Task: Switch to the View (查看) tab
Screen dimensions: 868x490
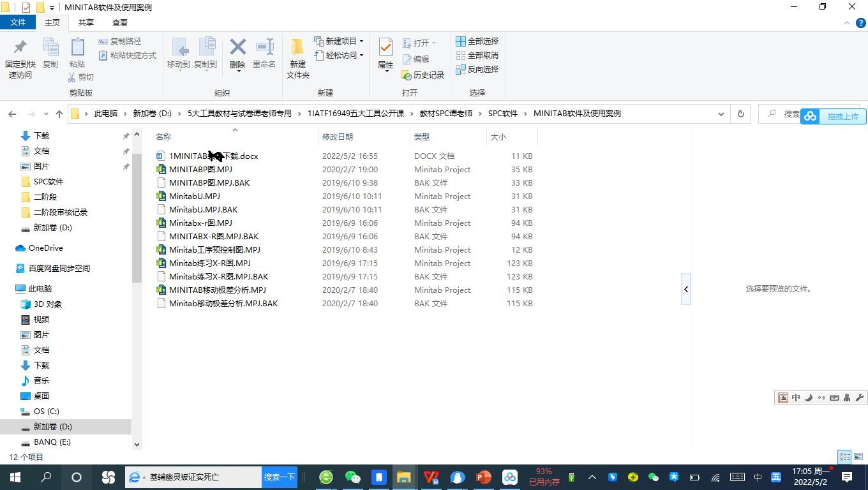Action: [119, 22]
